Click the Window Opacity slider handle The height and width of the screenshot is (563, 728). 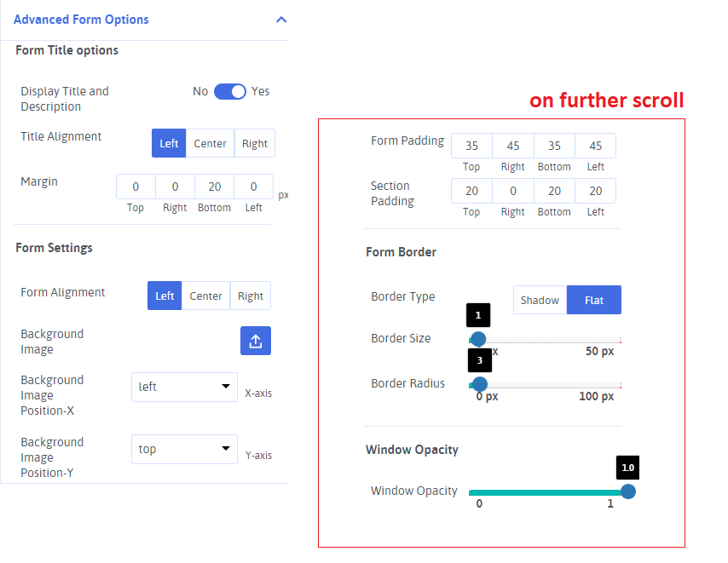[628, 491]
